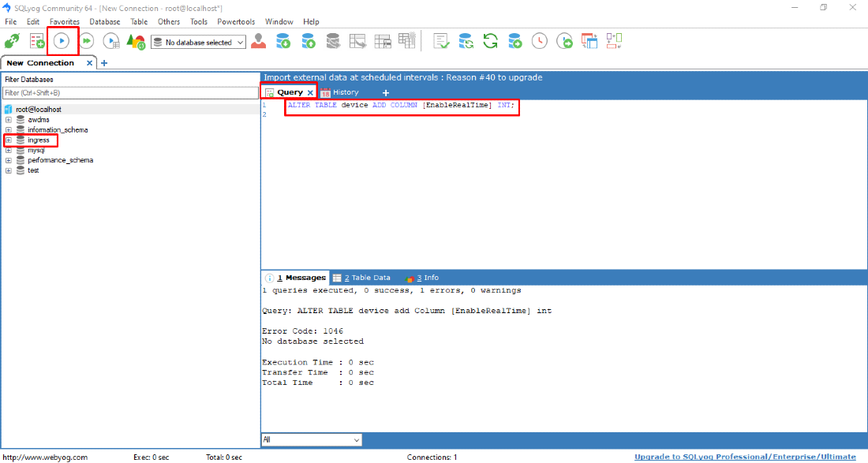Screen dimensions: 868x463
Task: Open the Others menu
Action: pyautogui.click(x=169, y=21)
